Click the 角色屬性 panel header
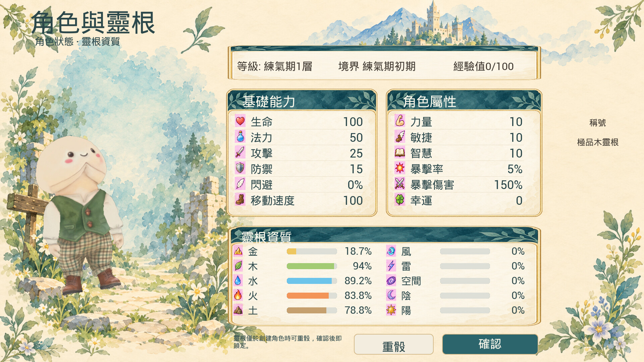Screen dimensions: 644x362 pyautogui.click(x=464, y=101)
